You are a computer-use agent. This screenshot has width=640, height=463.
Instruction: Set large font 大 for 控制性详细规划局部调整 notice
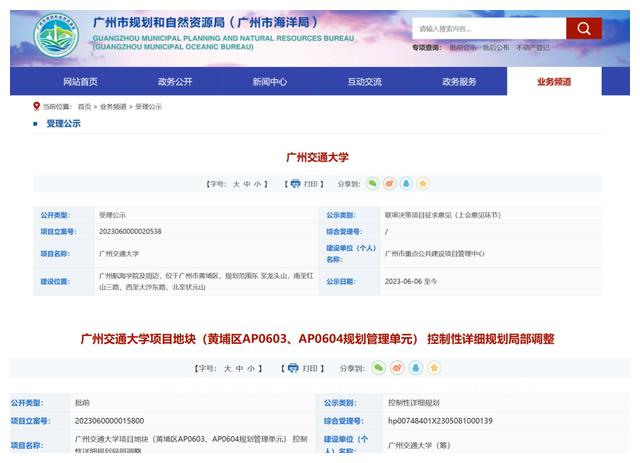(227, 368)
